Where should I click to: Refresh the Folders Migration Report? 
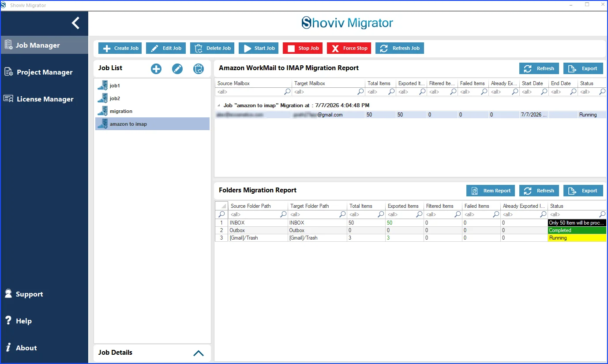[539, 191]
